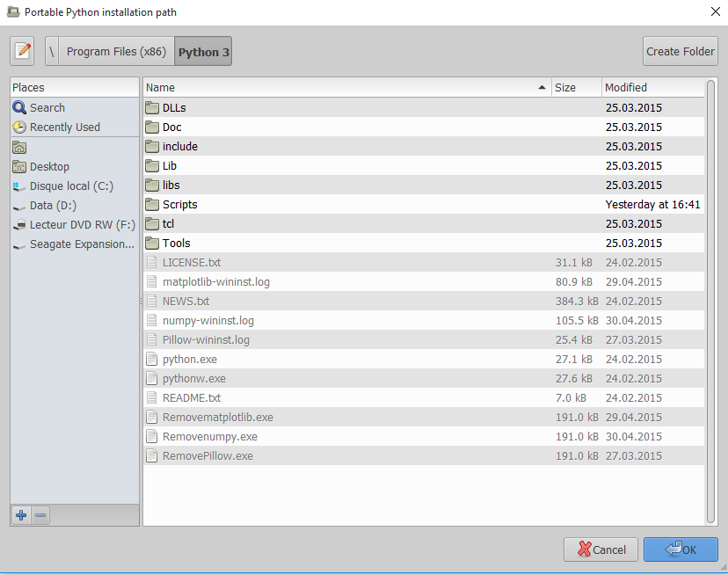Screen dimensions: 728x575
Task: Sort files by Modified column header
Action: 652,87
